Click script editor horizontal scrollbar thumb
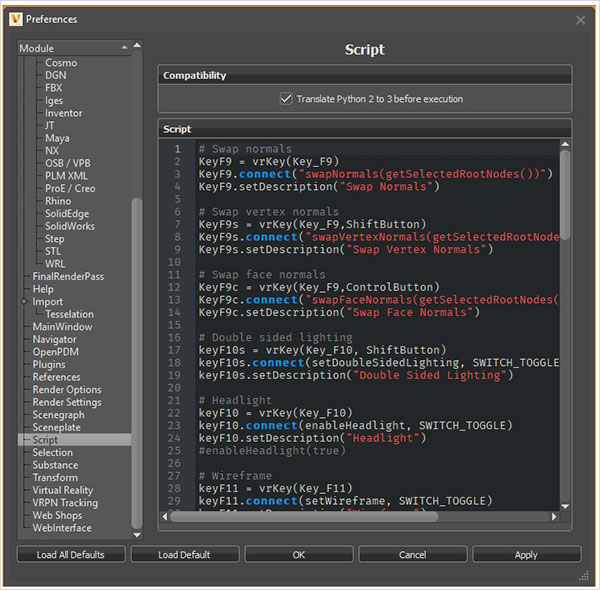Screen dimensions: 600x590 click(x=304, y=517)
